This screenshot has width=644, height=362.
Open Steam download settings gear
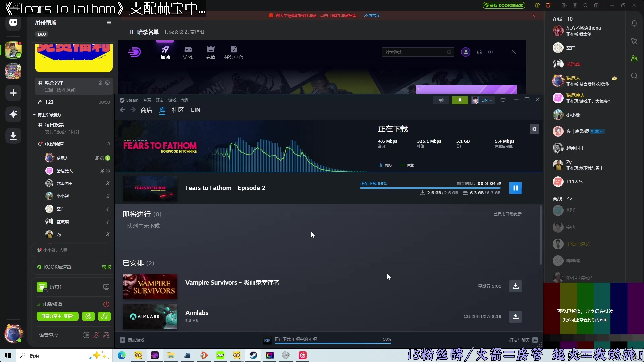pyautogui.click(x=534, y=129)
